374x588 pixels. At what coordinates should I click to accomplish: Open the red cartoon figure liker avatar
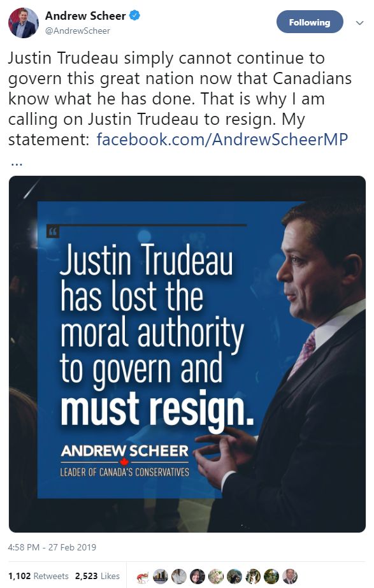pos(143,577)
